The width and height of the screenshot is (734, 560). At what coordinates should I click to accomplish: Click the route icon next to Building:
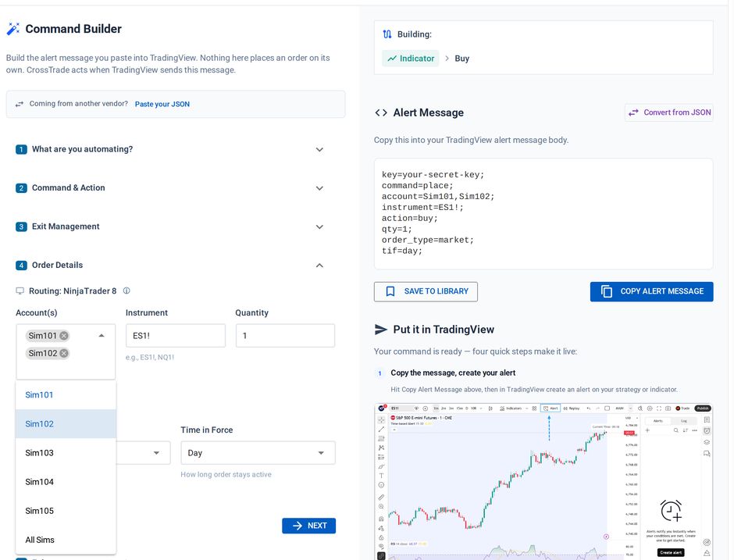387,34
